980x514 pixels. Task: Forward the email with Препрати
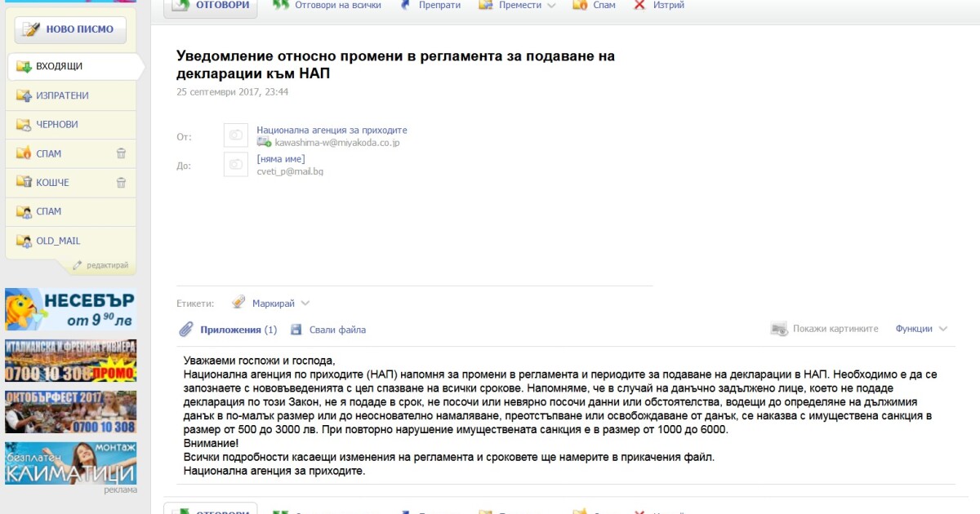click(430, 6)
